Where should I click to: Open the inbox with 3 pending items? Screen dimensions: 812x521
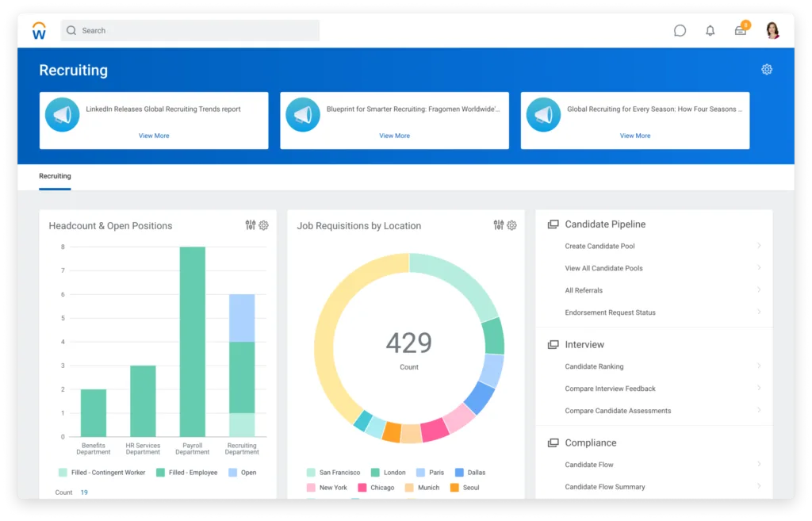740,30
